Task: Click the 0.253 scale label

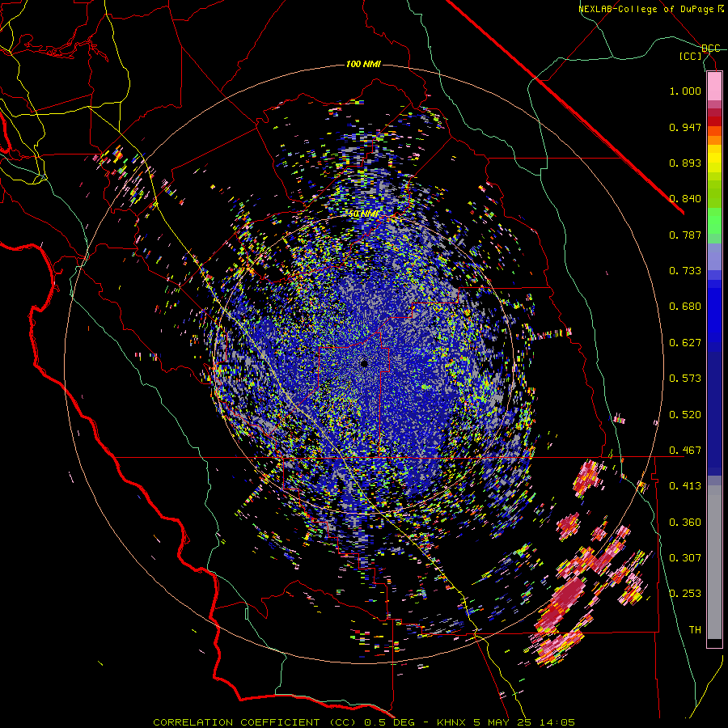Action: click(x=685, y=594)
